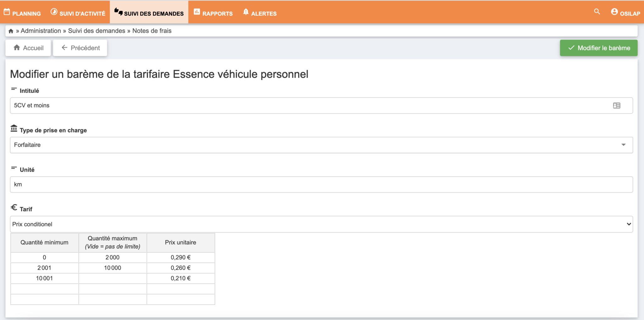This screenshot has height=320, width=644.
Task: Click the green Modifier le barème button
Action: coord(599,48)
